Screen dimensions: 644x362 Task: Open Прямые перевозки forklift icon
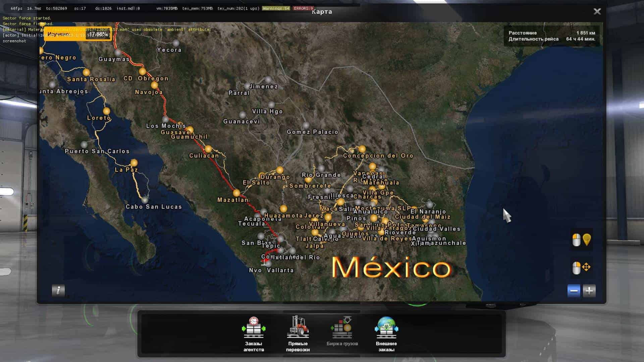[298, 327]
